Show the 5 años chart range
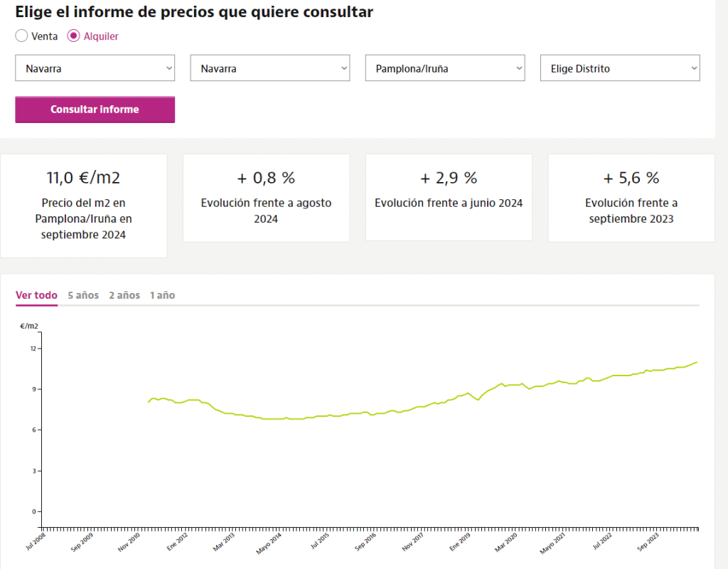The height and width of the screenshot is (569, 728). 83,295
